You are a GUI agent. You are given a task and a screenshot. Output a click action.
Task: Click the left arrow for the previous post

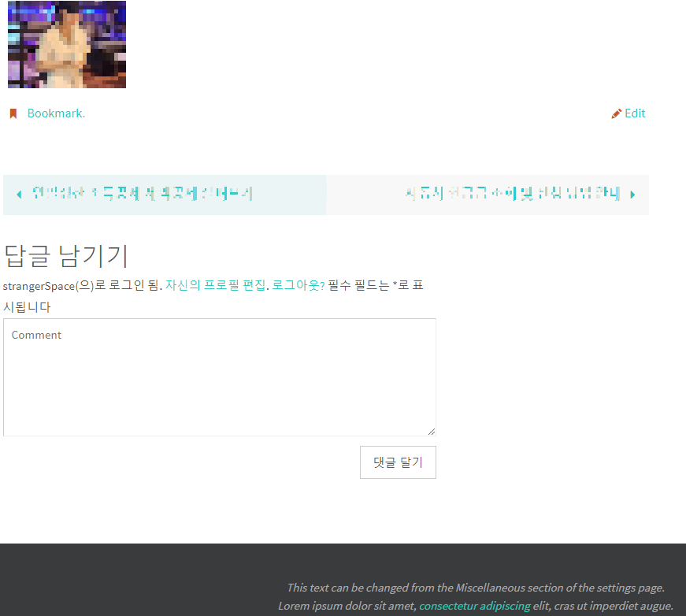click(x=18, y=194)
